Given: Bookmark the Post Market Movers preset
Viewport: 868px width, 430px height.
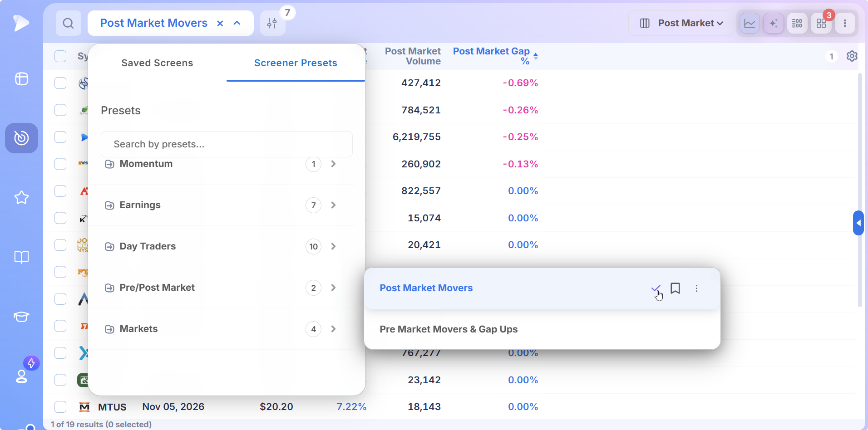Looking at the screenshot, I should point(676,288).
